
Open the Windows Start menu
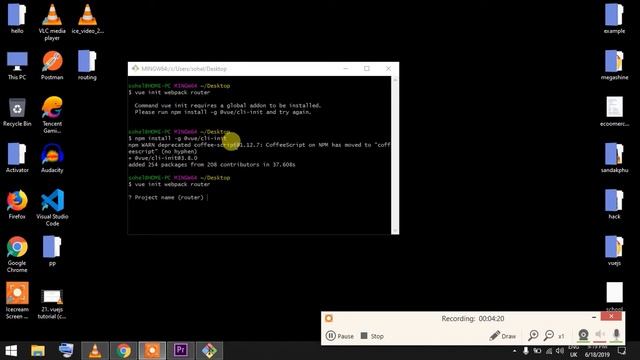tap(11, 351)
